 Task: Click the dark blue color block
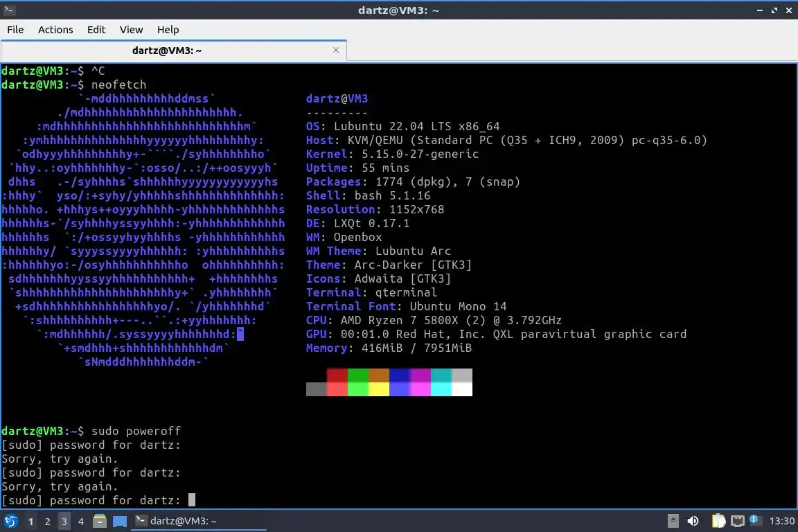[400, 375]
